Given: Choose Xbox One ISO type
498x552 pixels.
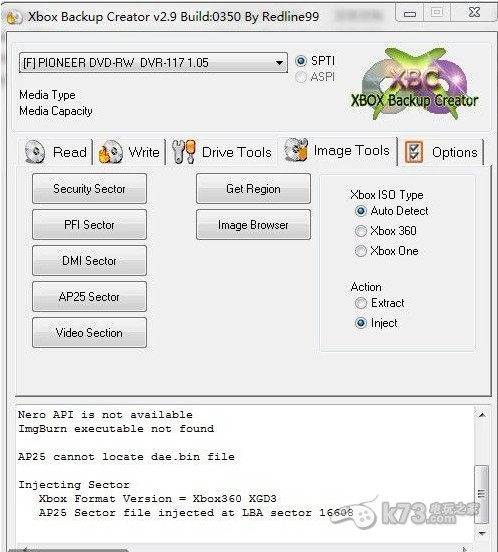Looking at the screenshot, I should [x=360, y=251].
